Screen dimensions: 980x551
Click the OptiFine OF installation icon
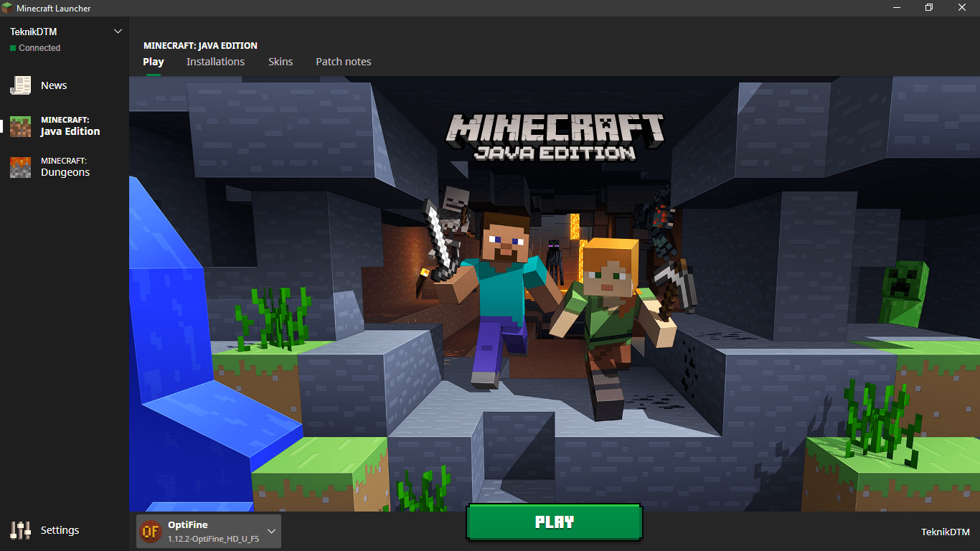point(151,532)
